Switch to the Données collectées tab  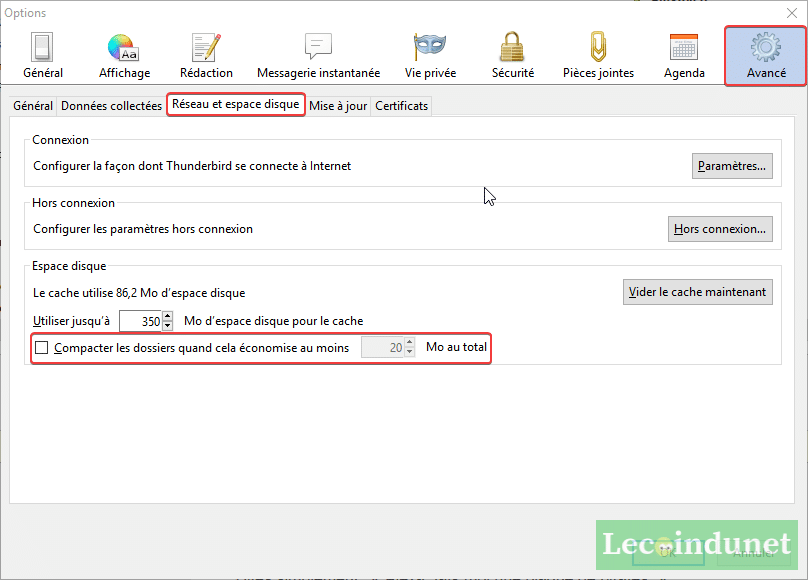111,106
